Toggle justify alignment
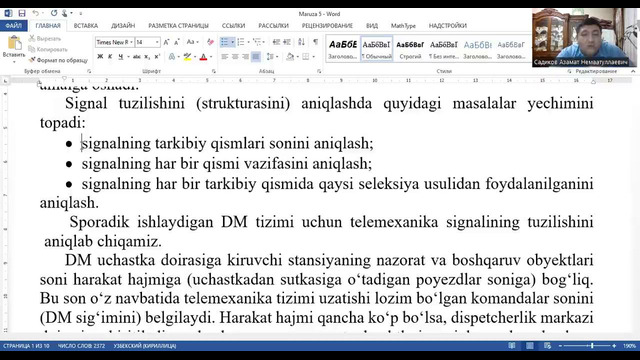Screen dimensions: 640x360 [x=256, y=57]
